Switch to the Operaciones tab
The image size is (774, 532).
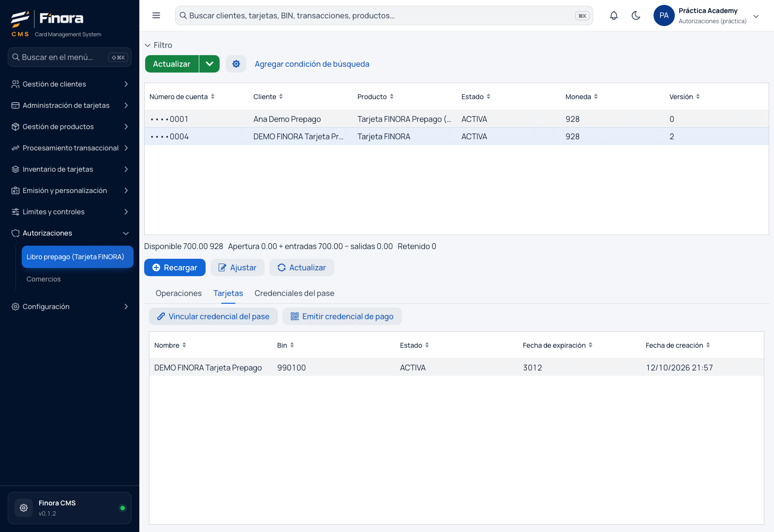179,293
